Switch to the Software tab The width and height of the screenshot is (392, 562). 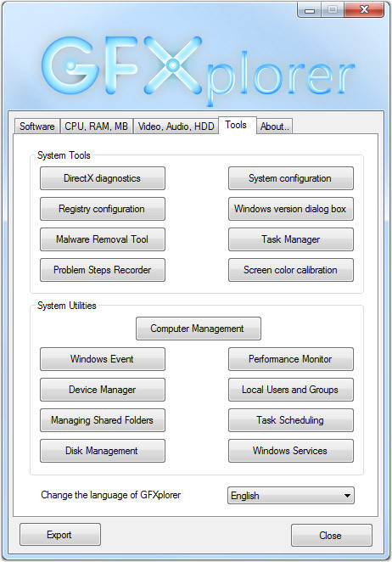pos(37,126)
